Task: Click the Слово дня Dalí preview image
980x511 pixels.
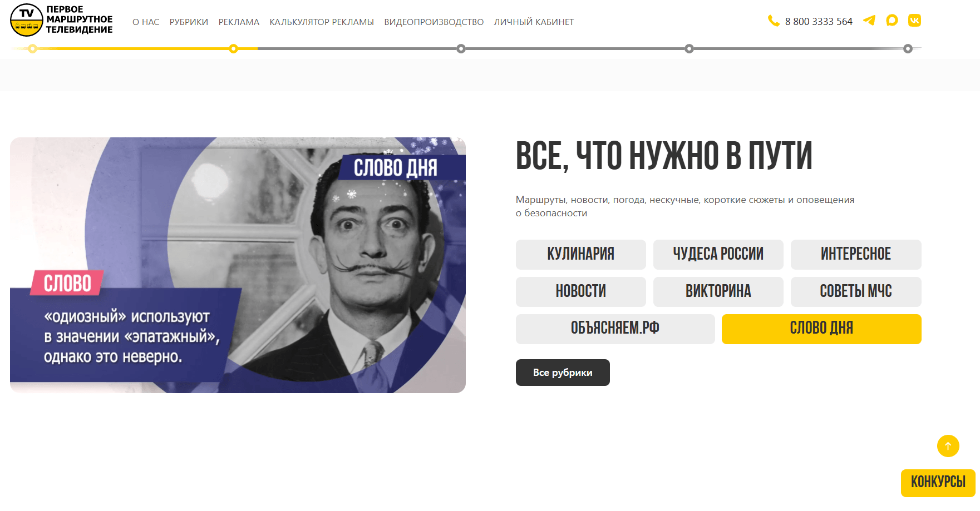Action: (x=238, y=265)
